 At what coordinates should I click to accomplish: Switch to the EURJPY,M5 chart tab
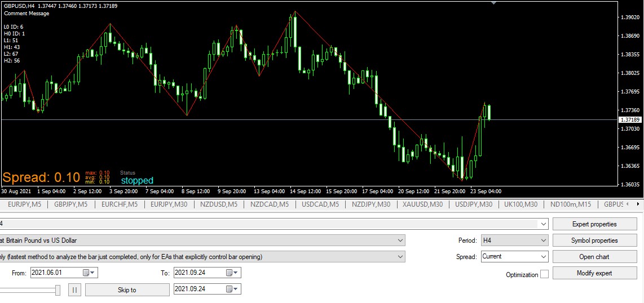coord(24,204)
